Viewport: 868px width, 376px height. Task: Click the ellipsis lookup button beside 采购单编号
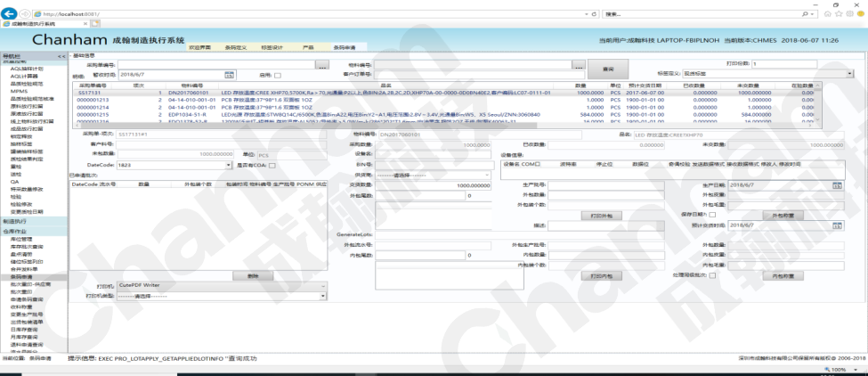322,66
